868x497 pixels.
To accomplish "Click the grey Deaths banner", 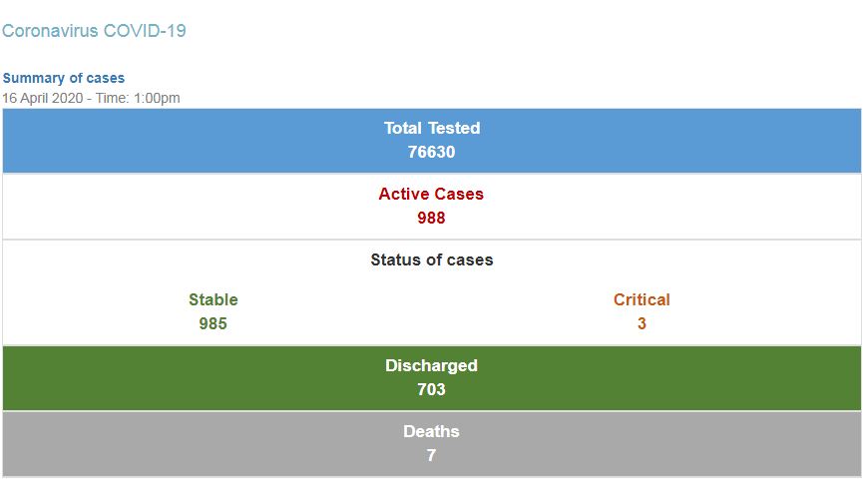I will pos(432,444).
